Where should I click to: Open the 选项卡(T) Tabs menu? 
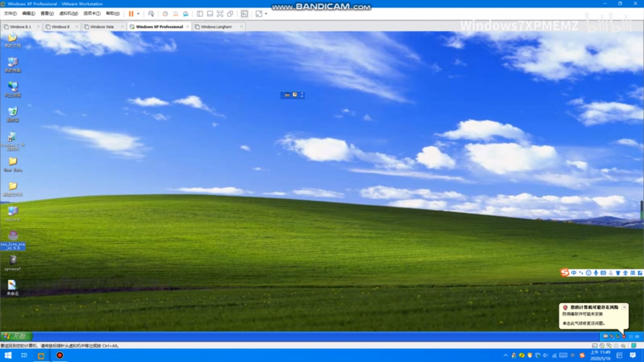click(92, 13)
